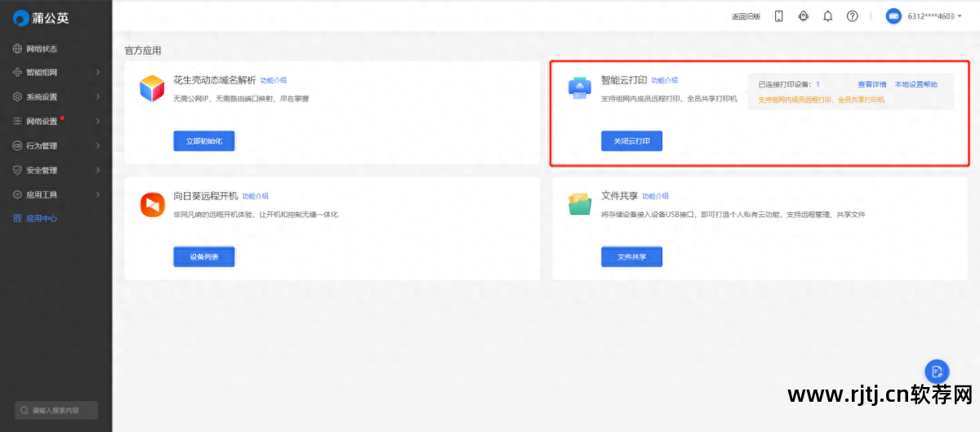The width and height of the screenshot is (980, 432).
Task: Click the 智能云打印 printer icon
Action: pyautogui.click(x=579, y=87)
